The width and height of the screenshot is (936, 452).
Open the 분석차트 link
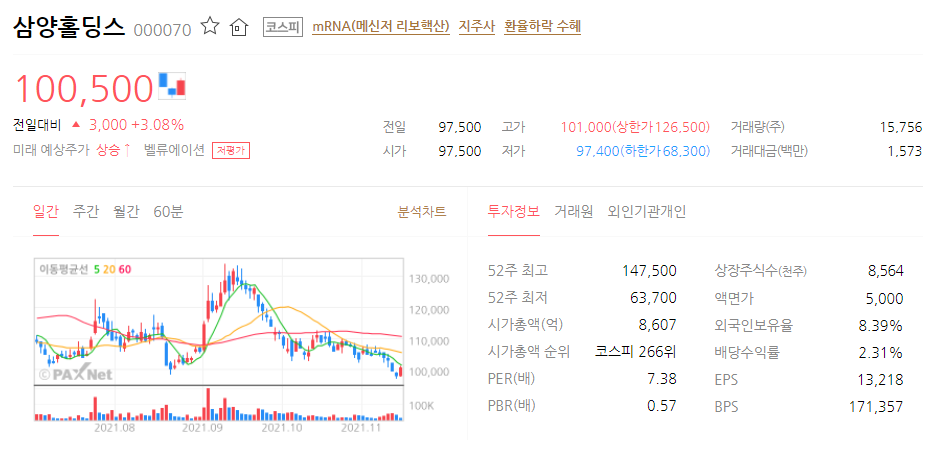[x=422, y=211]
